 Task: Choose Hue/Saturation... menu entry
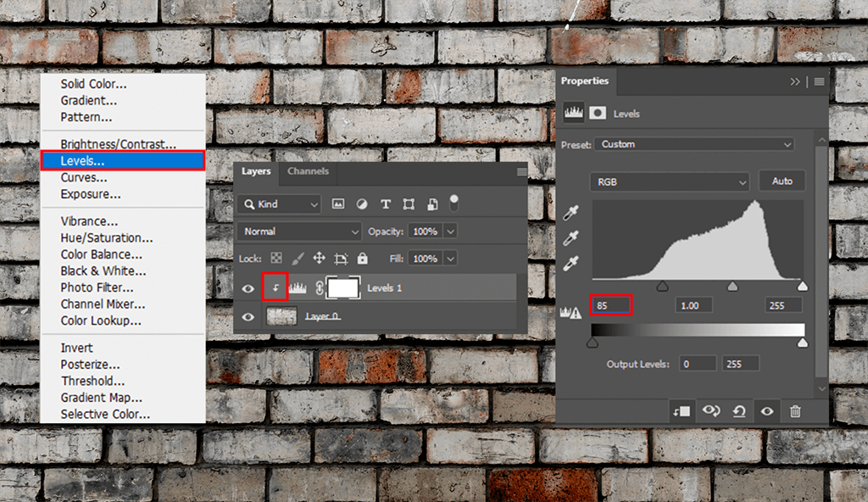point(107,237)
